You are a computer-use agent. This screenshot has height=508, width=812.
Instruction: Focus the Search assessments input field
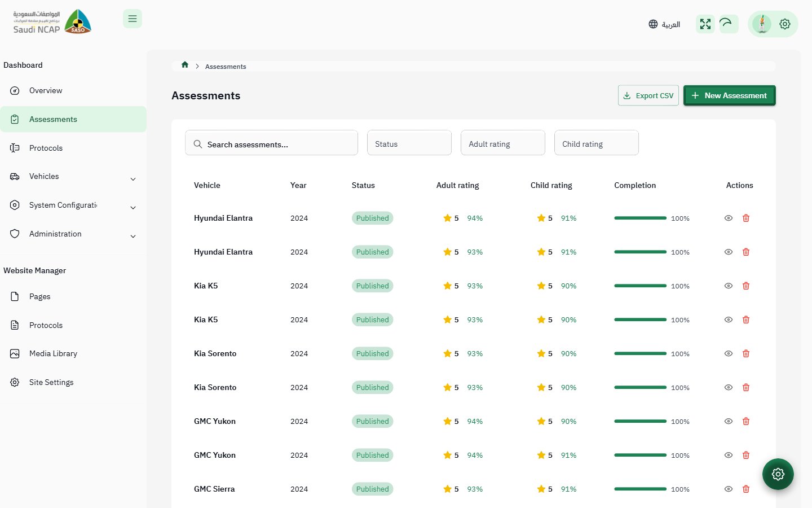point(271,143)
